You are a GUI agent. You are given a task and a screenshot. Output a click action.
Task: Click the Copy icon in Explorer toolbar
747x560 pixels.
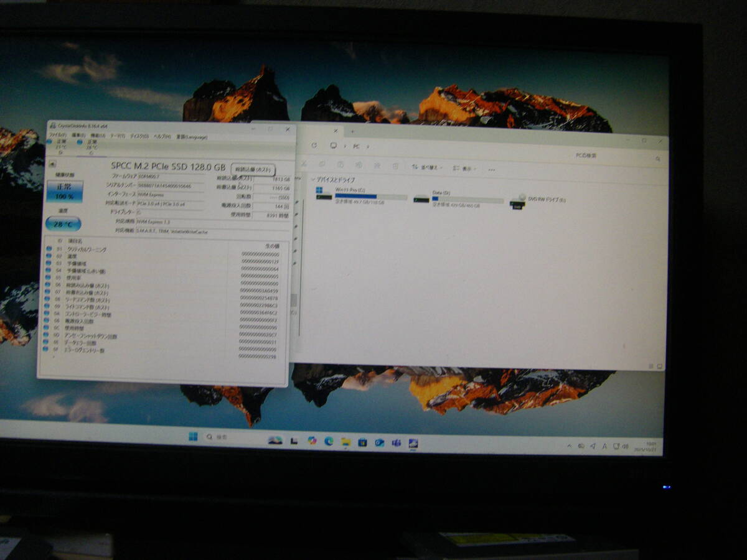322,164
